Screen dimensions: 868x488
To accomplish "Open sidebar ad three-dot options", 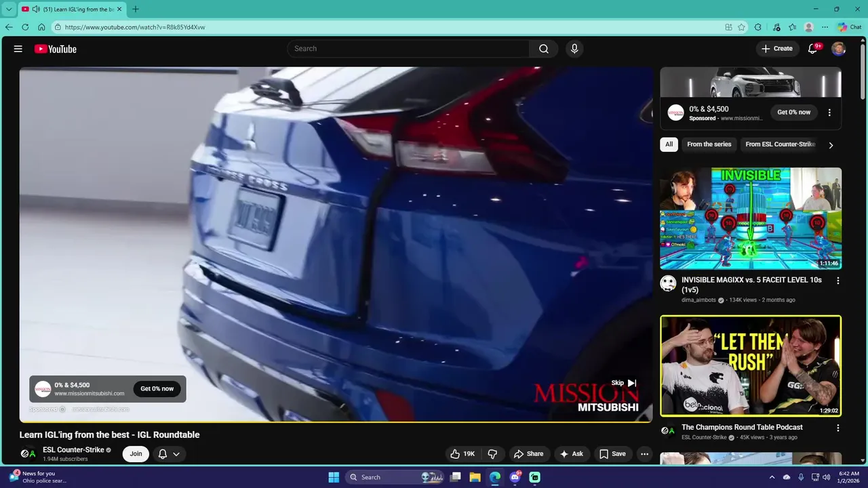I will click(829, 113).
